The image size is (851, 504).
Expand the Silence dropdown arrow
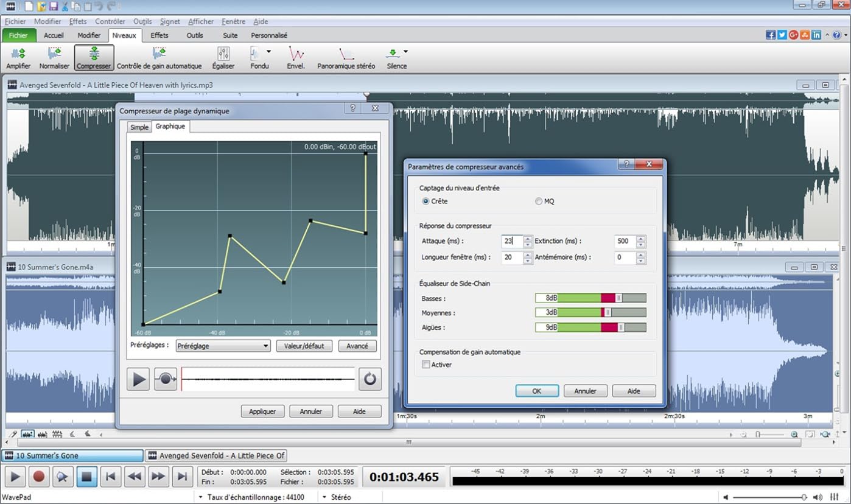[405, 52]
